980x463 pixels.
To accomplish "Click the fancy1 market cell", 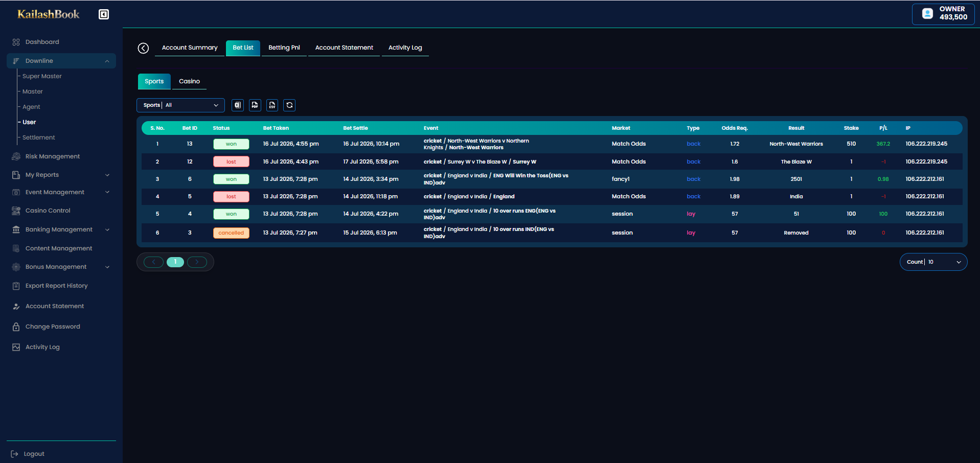I will click(x=621, y=179).
